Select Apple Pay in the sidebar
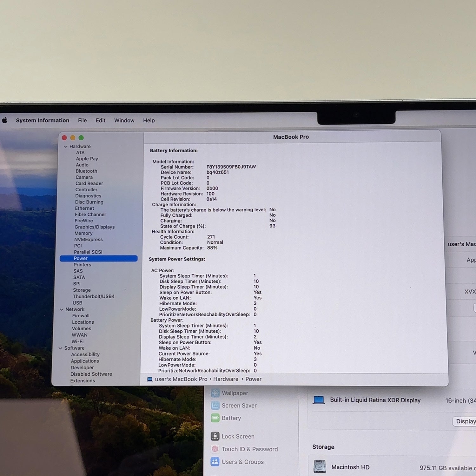 click(x=87, y=159)
